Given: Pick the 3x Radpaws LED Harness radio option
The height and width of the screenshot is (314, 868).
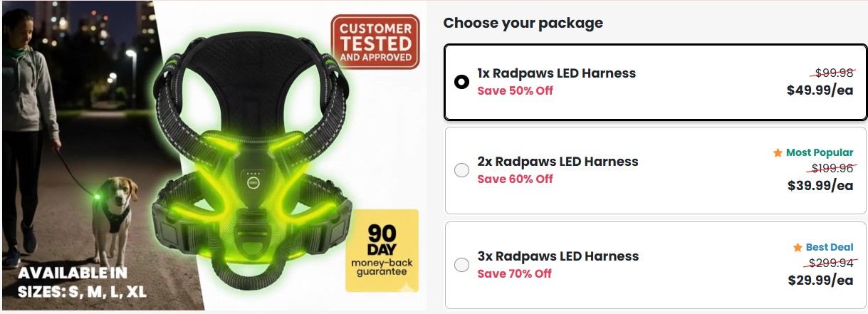Looking at the screenshot, I should click(x=461, y=265).
